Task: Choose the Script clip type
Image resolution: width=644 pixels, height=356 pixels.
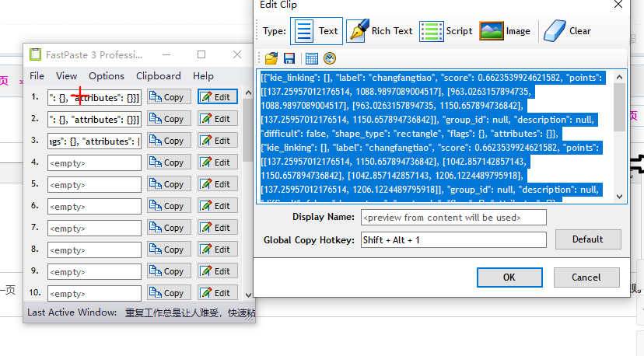Action: [x=446, y=31]
